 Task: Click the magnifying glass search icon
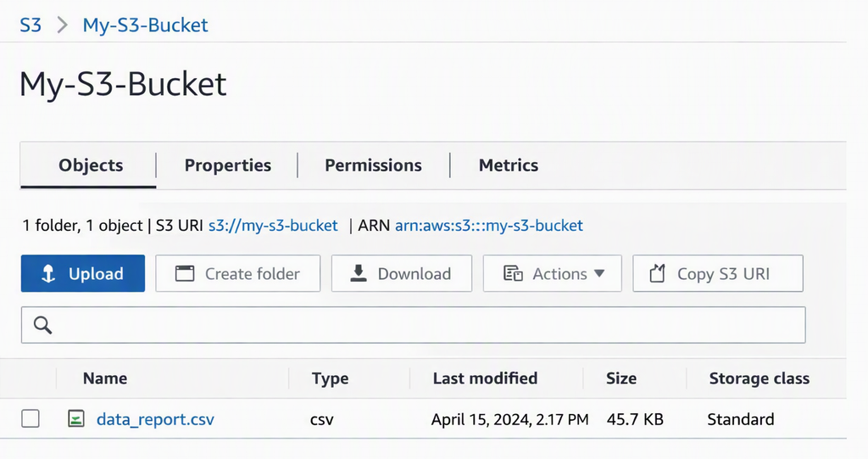42,325
